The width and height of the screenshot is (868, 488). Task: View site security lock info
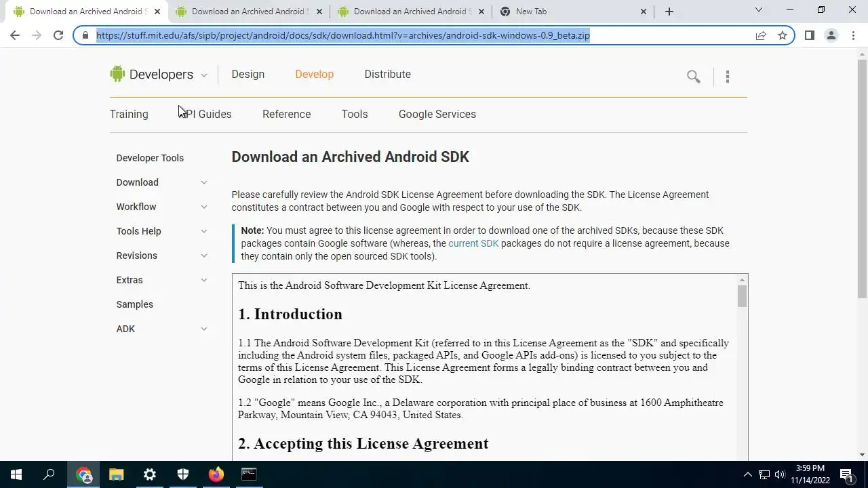85,35
